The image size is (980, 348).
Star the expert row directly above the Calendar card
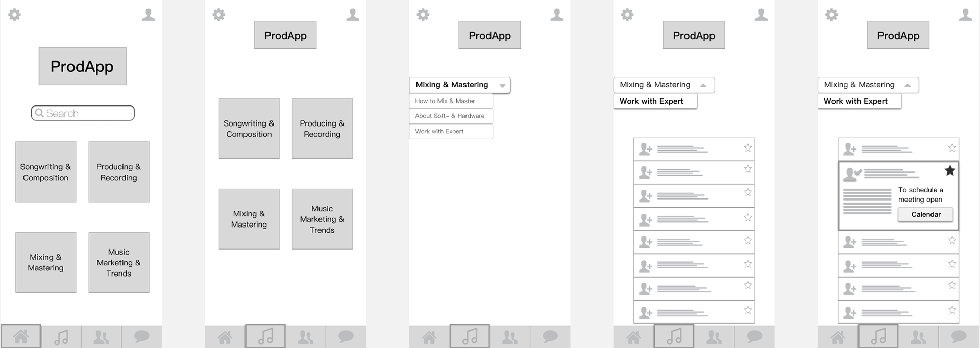point(952,148)
